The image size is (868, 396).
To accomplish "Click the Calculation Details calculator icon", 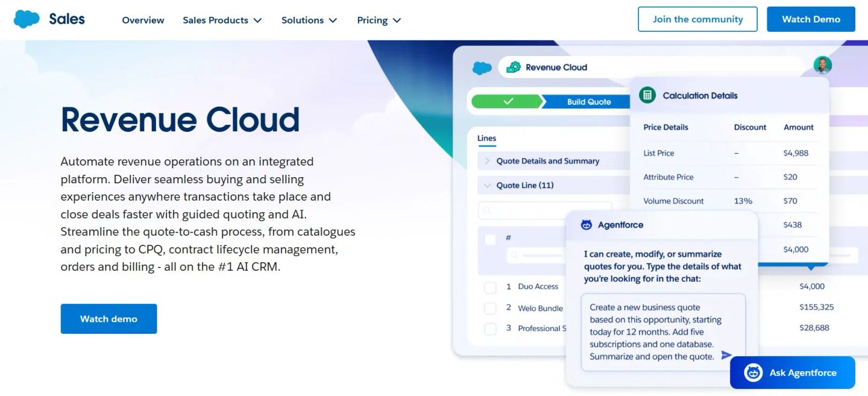I will point(647,95).
